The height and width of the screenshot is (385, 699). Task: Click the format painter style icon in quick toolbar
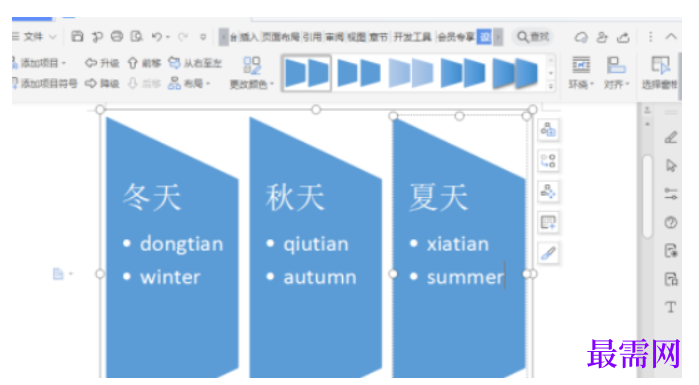point(97,37)
